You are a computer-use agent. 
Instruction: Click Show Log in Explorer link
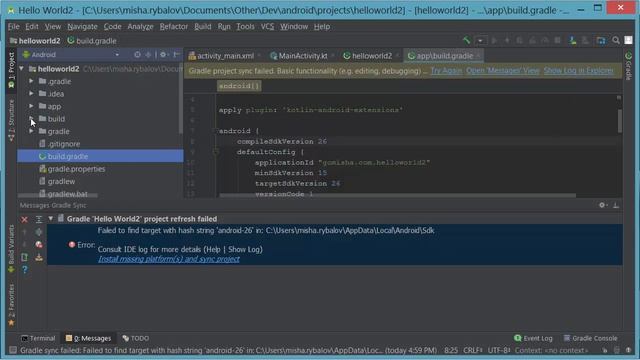click(x=578, y=71)
